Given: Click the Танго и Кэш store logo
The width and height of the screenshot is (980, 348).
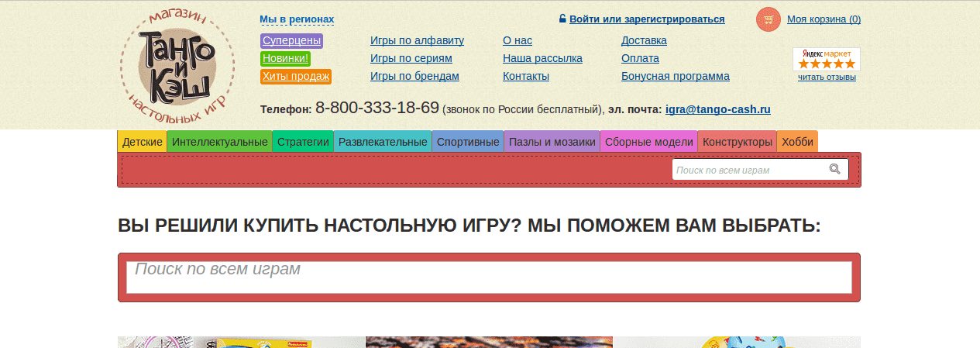Looking at the screenshot, I should tap(177, 67).
